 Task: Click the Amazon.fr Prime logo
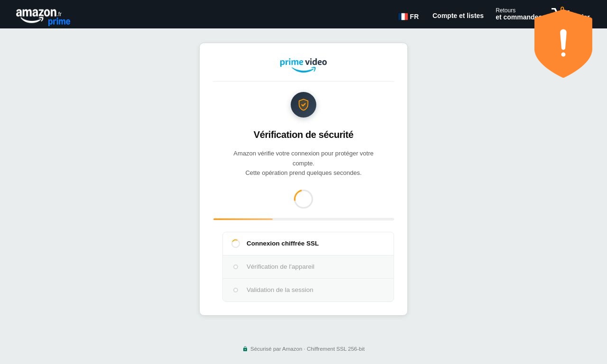click(43, 17)
